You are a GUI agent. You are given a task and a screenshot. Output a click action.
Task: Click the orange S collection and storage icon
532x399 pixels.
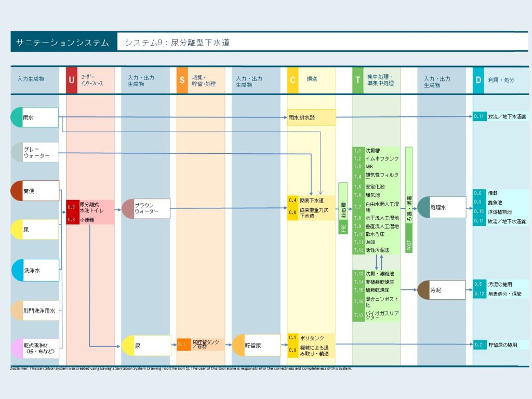point(182,79)
